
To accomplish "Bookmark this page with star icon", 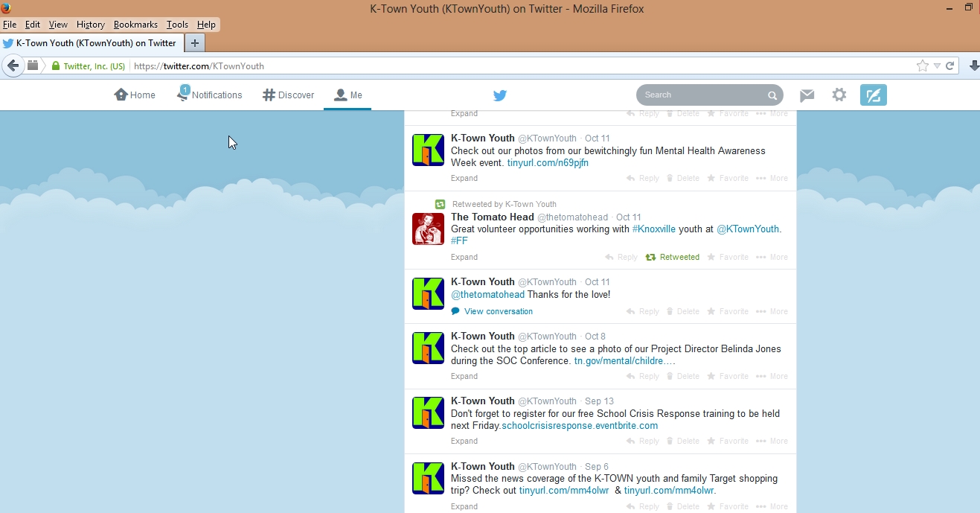I will 923,66.
